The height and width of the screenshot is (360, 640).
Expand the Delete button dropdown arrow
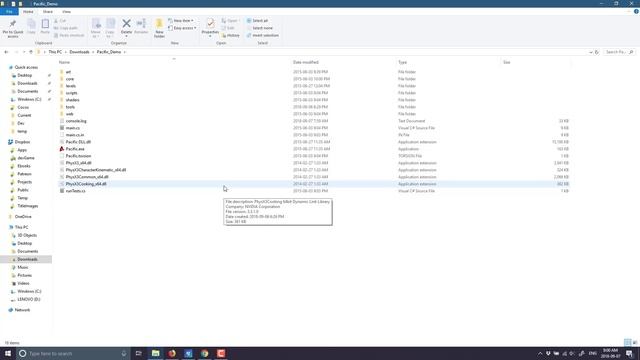point(127,37)
